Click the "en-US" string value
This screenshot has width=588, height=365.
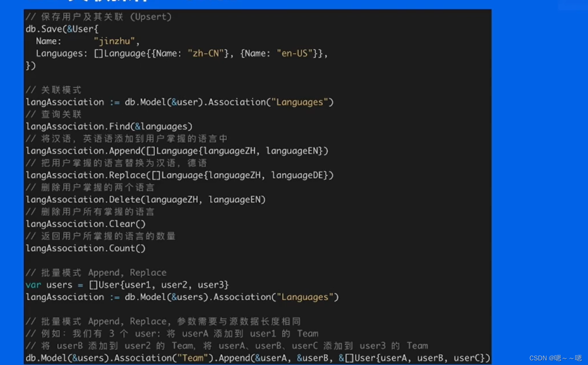[294, 53]
